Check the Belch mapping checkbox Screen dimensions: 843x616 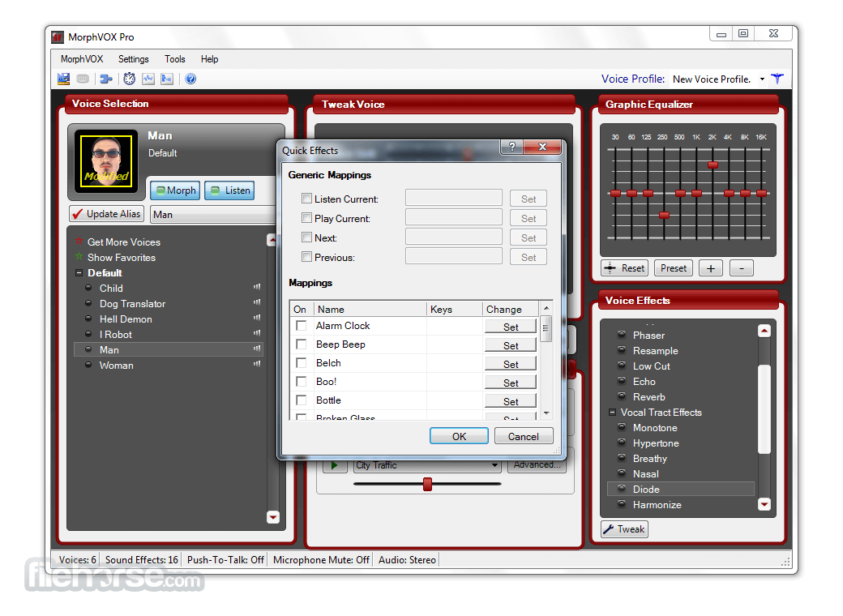point(302,363)
